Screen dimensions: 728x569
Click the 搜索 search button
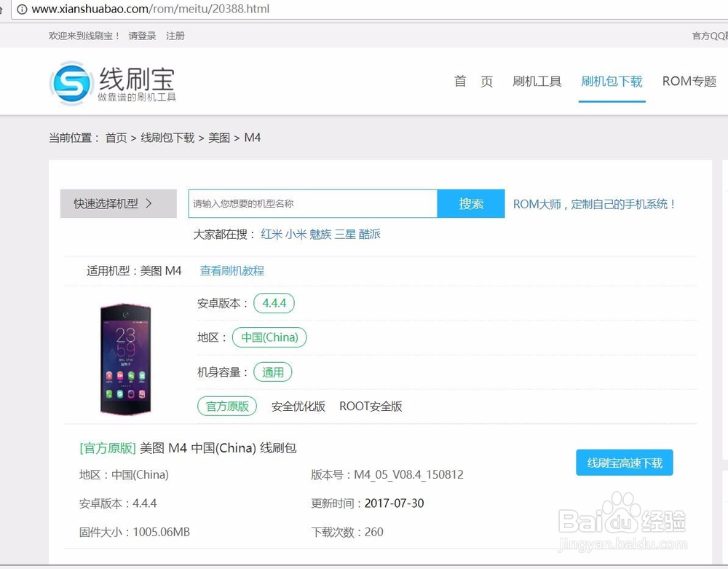470,203
